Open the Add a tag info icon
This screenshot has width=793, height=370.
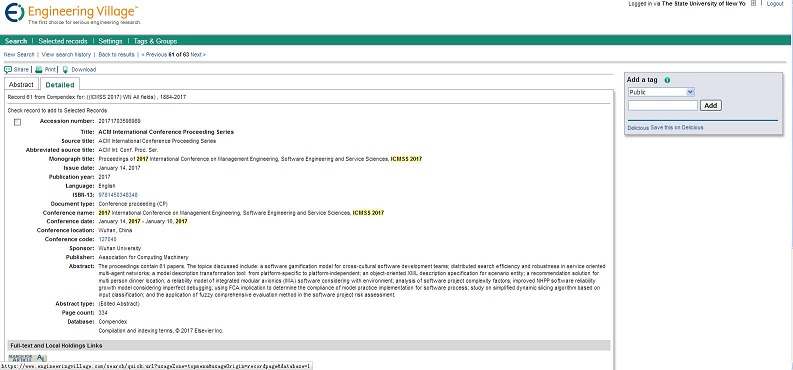[667, 80]
